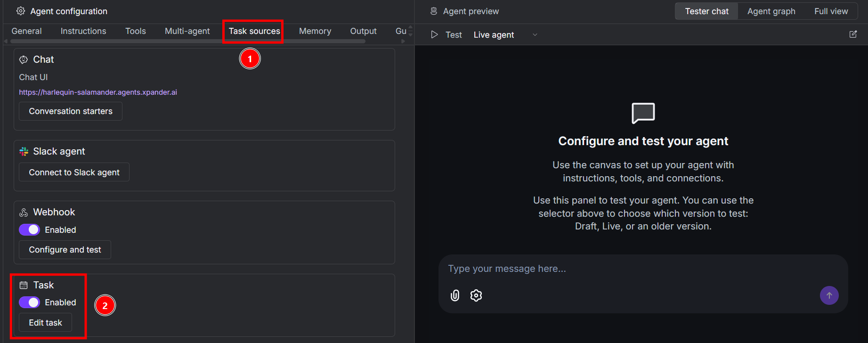868x343 pixels.
Task: Switch to Agent graph view
Action: 771,11
